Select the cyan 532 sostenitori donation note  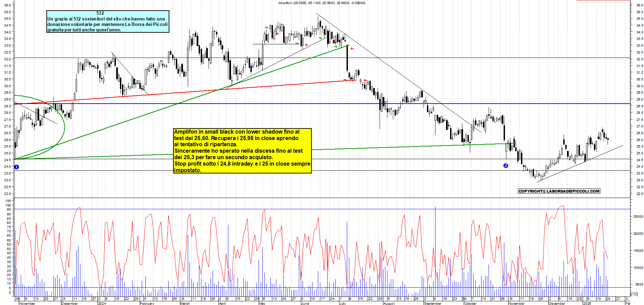108,21
